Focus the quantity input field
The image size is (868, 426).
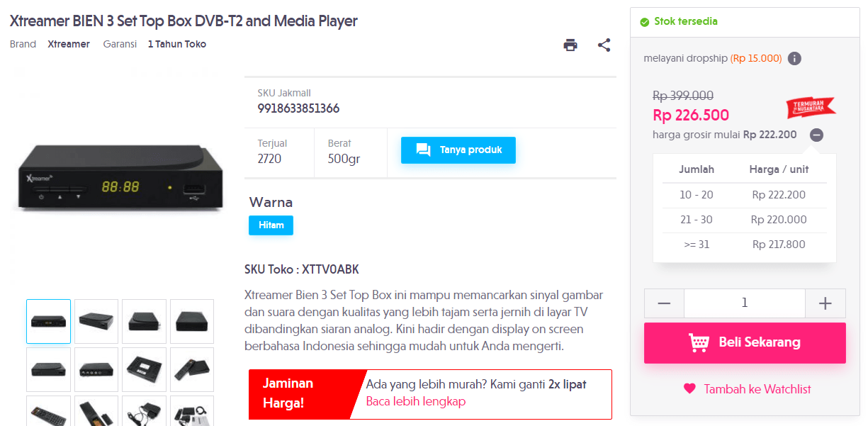click(745, 303)
